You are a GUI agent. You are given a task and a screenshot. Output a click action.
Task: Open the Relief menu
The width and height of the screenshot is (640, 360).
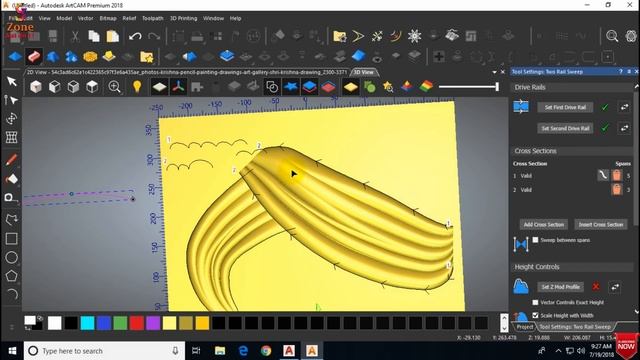[x=129, y=18]
